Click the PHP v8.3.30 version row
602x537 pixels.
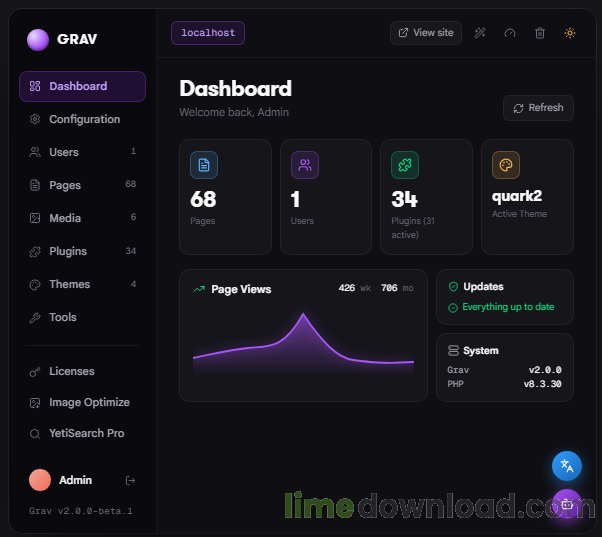point(504,384)
